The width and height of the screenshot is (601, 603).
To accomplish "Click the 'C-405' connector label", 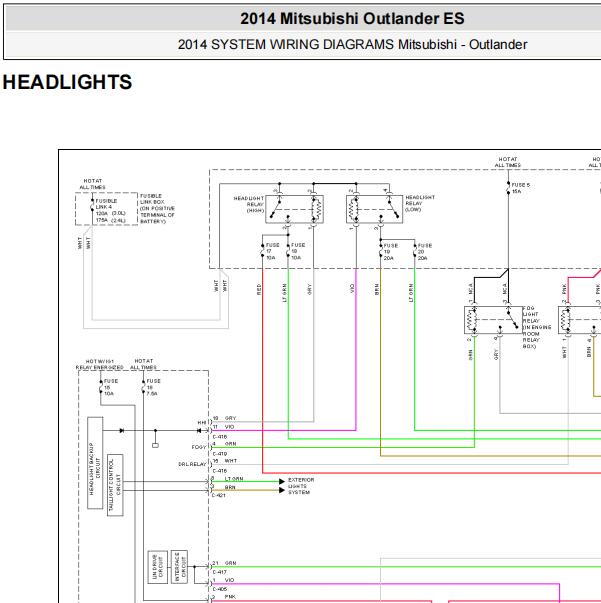I will coord(220,589).
